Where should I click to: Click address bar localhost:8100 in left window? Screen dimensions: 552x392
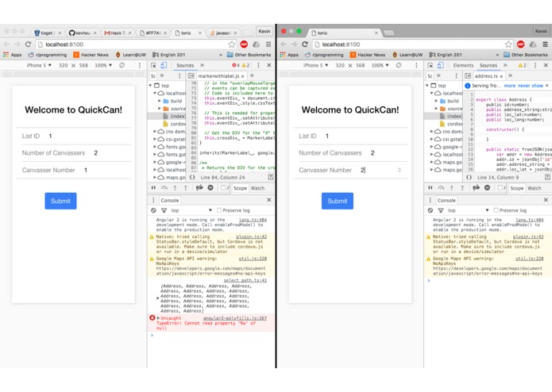pos(132,44)
